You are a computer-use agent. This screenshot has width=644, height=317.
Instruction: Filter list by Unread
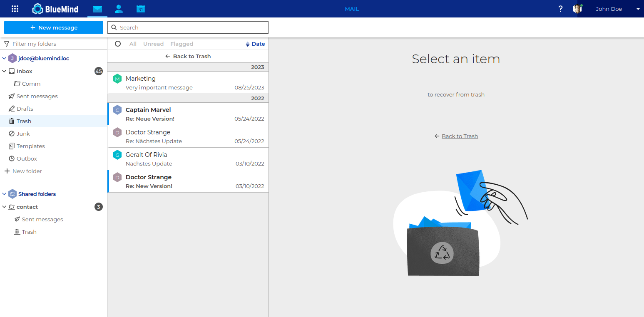(x=153, y=44)
